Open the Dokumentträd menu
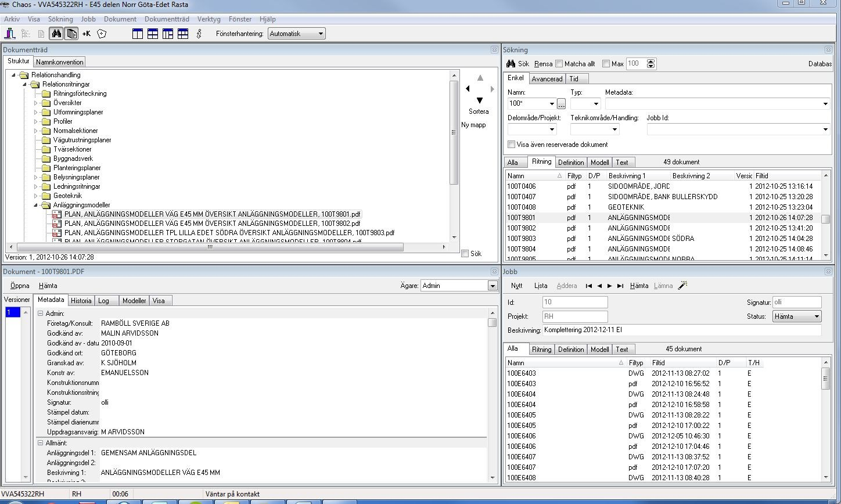The image size is (841, 504). 167,19
